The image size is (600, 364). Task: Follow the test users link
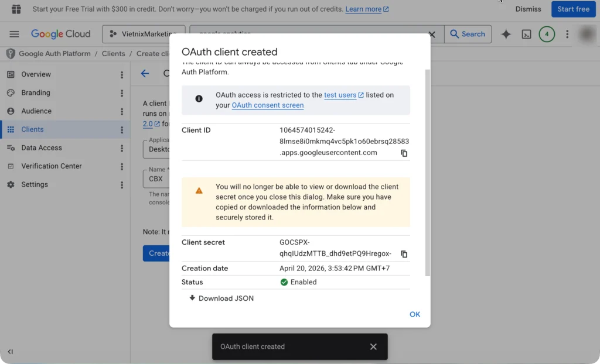tap(340, 95)
